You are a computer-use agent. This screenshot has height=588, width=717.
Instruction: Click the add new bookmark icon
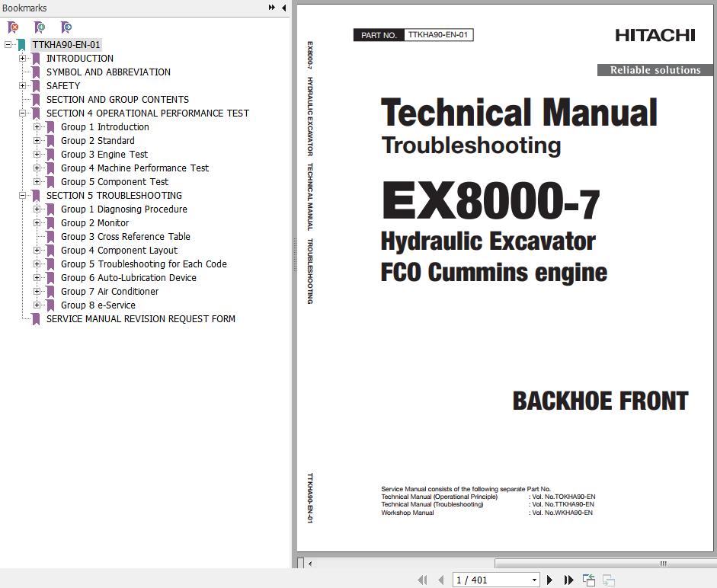[x=40, y=27]
